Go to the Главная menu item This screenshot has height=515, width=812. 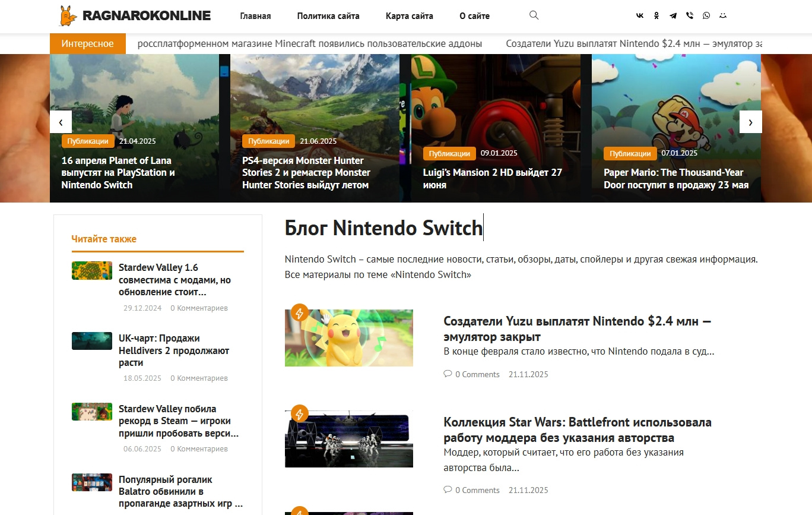click(255, 16)
